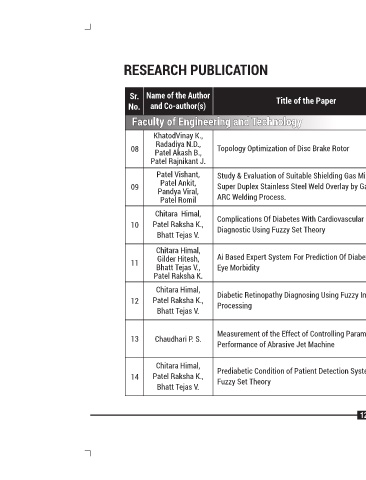Select serial number 10 cell

click(x=135, y=225)
